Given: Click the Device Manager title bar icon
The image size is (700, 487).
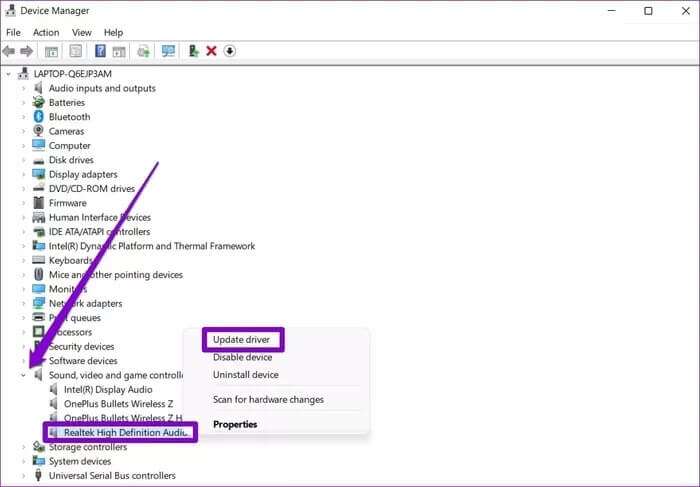Looking at the screenshot, I should click(10, 10).
